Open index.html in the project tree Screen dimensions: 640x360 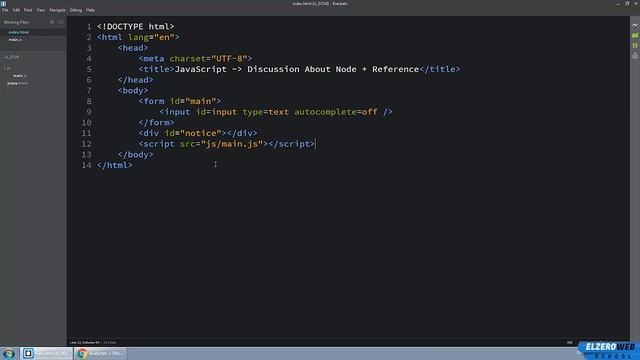pos(17,83)
